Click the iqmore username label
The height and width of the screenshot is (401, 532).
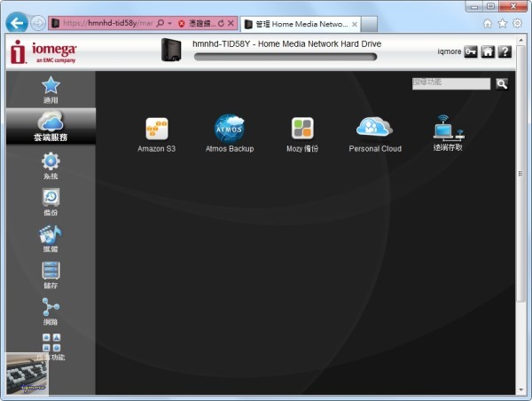(450, 51)
